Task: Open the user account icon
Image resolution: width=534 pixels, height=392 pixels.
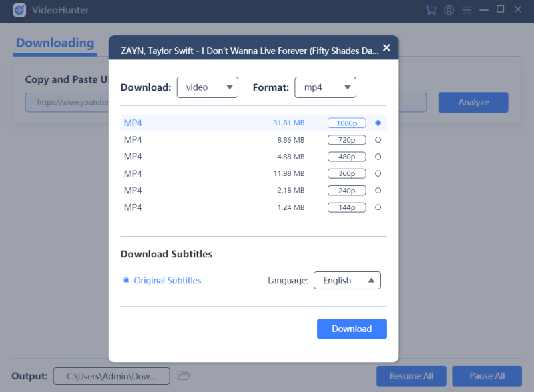Action: pos(449,10)
